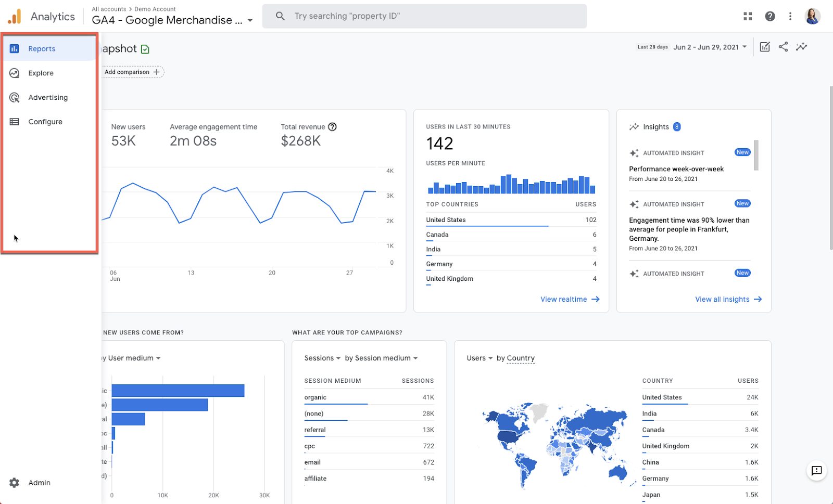Screen dimensions: 833x504
Task: Click the email session medium row
Action: pyautogui.click(x=369, y=462)
